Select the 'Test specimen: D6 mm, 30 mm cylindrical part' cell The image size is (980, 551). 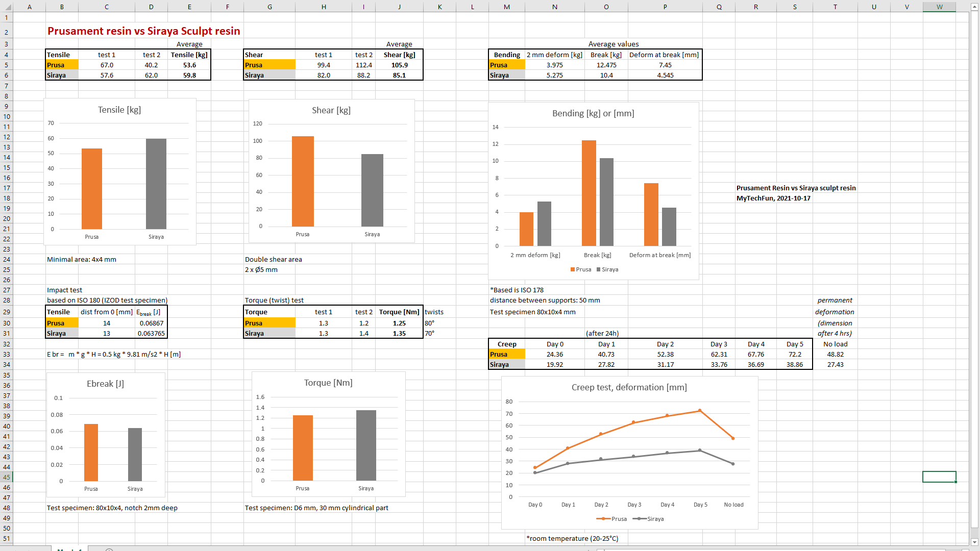316,508
